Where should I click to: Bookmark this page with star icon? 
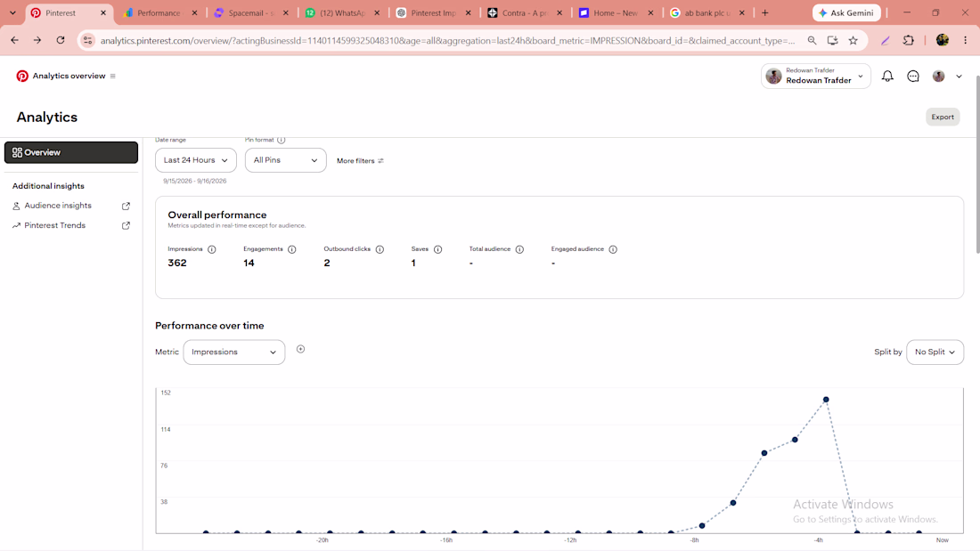(853, 40)
